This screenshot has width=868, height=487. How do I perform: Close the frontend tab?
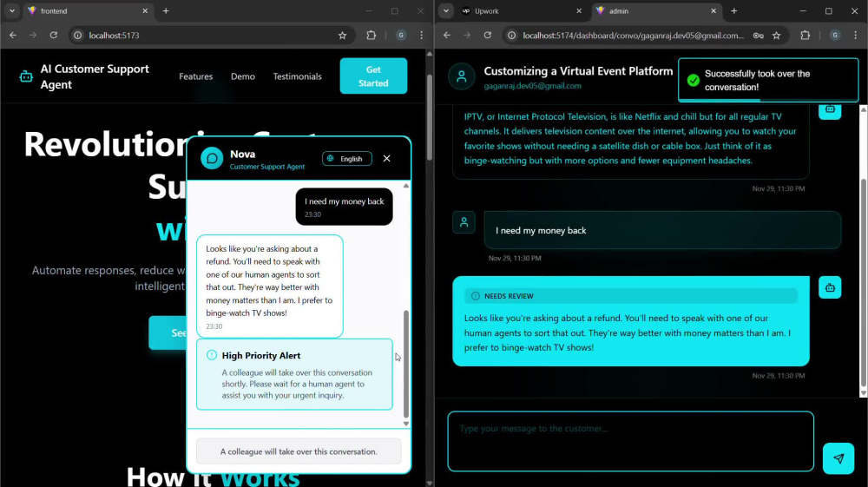pos(145,11)
